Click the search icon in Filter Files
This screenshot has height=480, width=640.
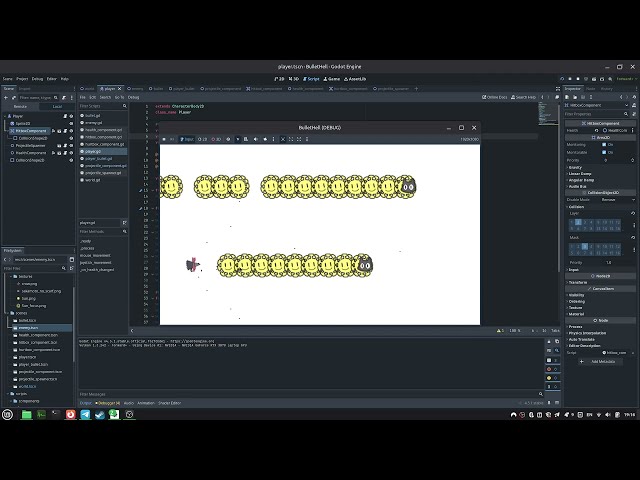coord(64,269)
